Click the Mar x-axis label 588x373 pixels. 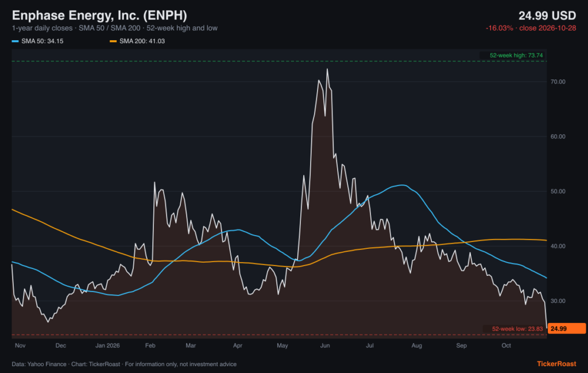point(191,345)
